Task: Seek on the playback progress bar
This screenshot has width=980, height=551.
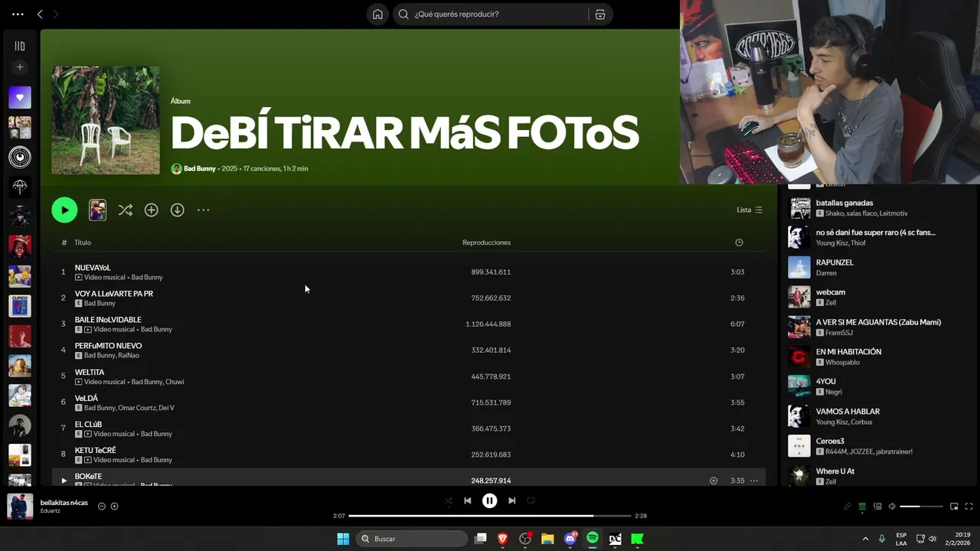Action: click(490, 516)
